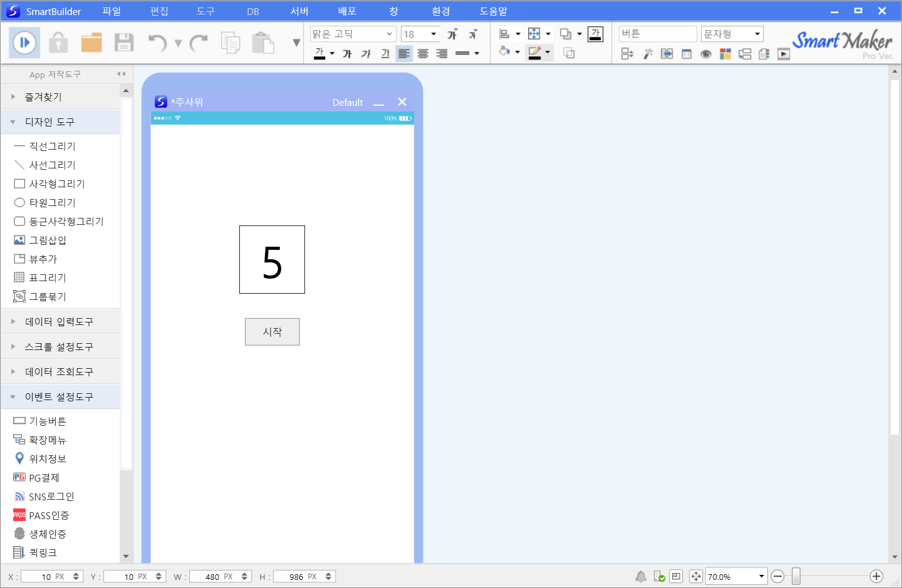Toggle left text alignment
902x588 pixels.
coord(404,54)
